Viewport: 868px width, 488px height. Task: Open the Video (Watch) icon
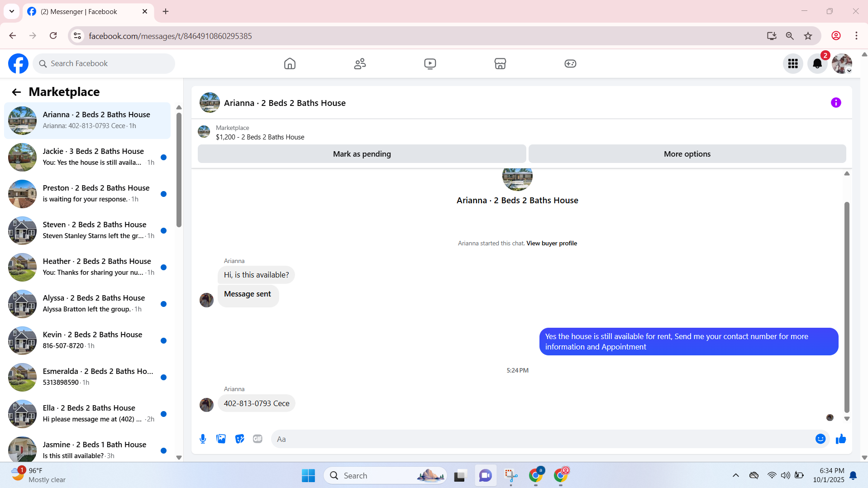click(x=430, y=63)
